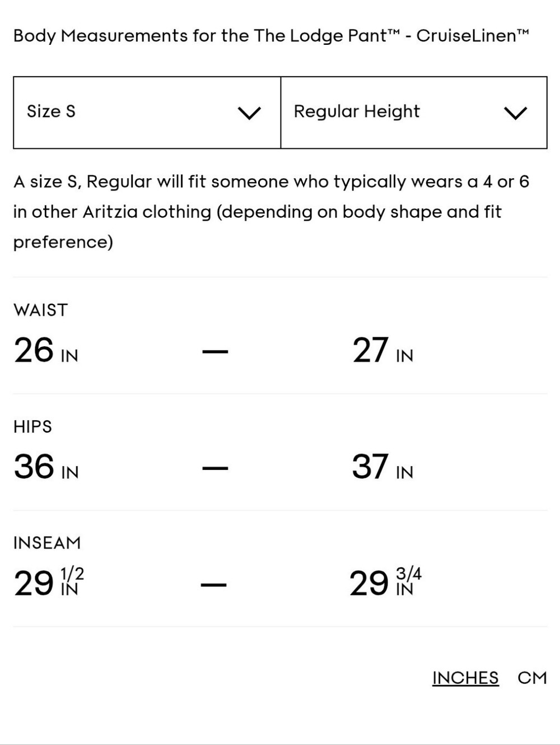560x745 pixels.
Task: Click the chevron arrow beside Regular Height
Action: point(516,113)
